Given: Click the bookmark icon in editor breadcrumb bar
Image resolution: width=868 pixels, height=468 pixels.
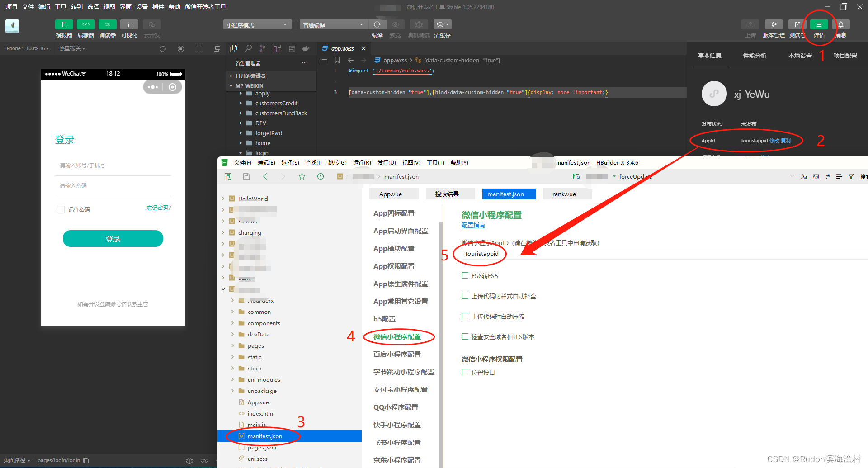Looking at the screenshot, I should tap(337, 60).
